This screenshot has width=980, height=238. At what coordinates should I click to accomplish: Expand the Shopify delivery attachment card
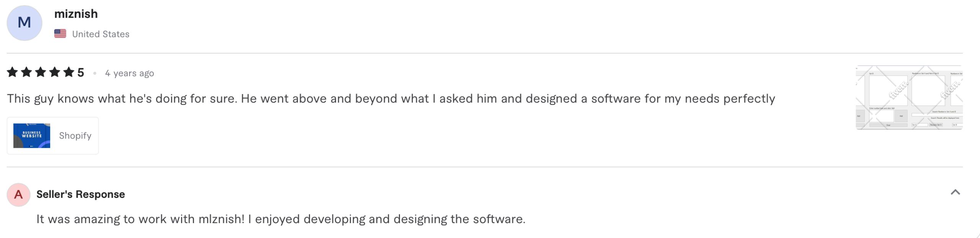pyautogui.click(x=52, y=135)
